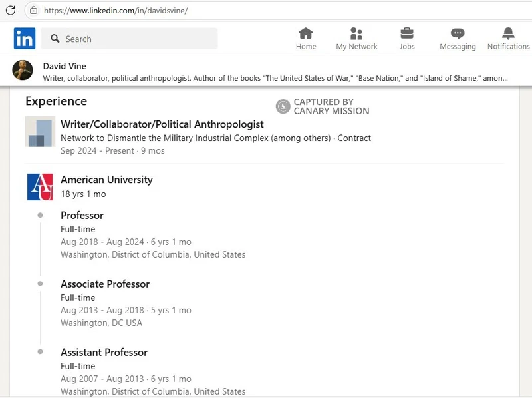Click 'Aug 2007 - Aug 2013 · 6 yrs 1 mo'
Image resolution: width=532 pixels, height=398 pixels.
point(126,379)
